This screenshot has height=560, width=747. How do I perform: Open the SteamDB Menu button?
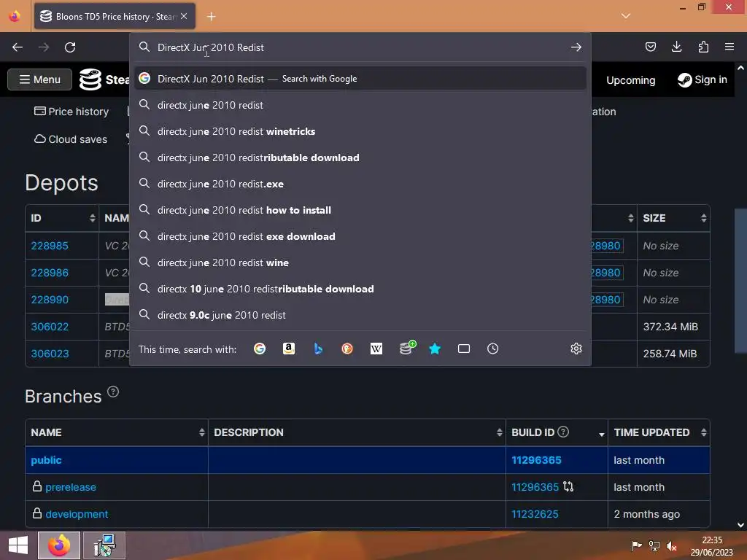click(40, 79)
